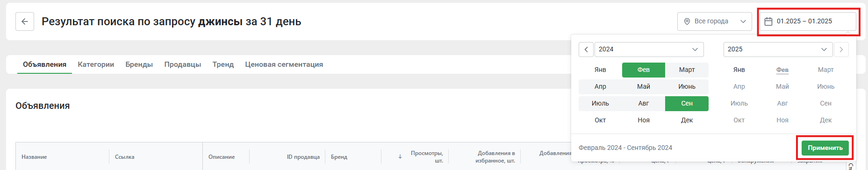868x170 pixels.
Task: Open the Продавцы tab
Action: [183, 64]
